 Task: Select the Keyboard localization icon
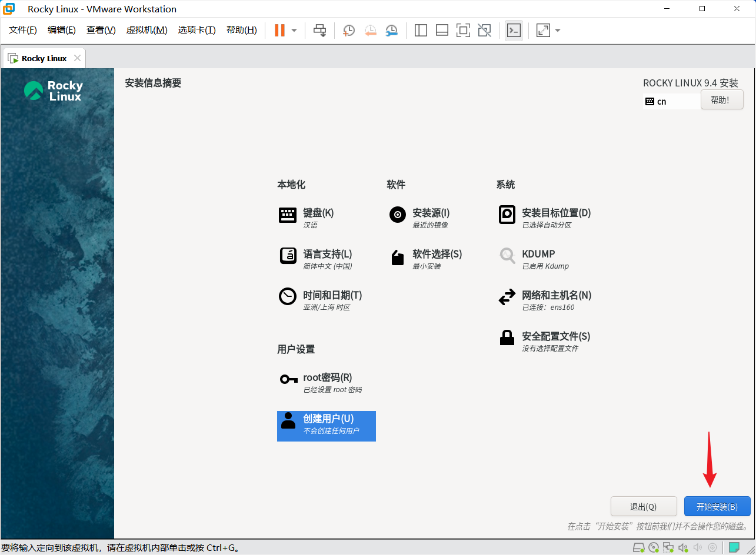point(288,215)
